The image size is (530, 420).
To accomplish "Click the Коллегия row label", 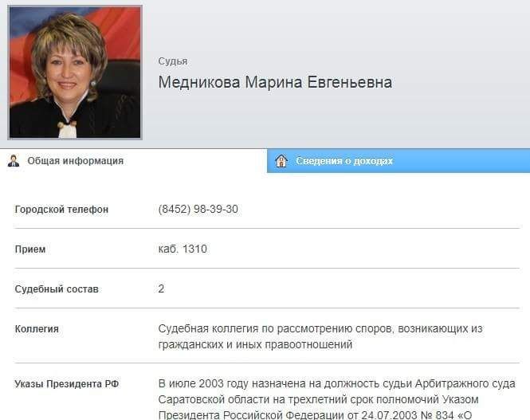I will pyautogui.click(x=37, y=329).
